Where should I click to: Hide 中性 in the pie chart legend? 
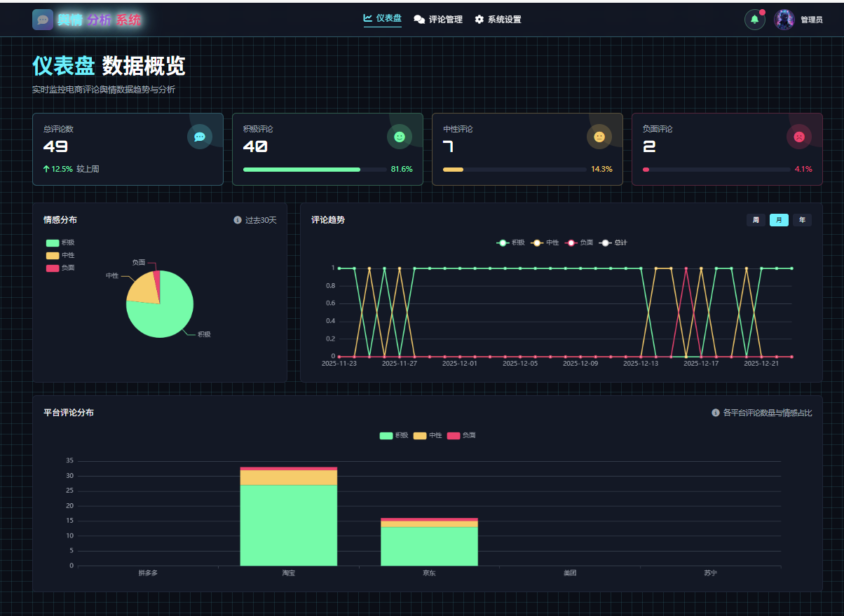coord(60,255)
